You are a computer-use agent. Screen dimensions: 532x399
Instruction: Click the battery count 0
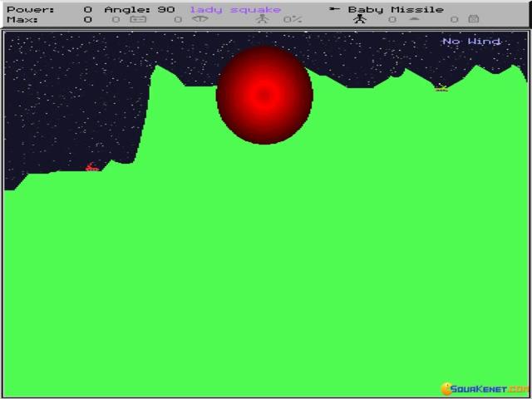(116, 19)
